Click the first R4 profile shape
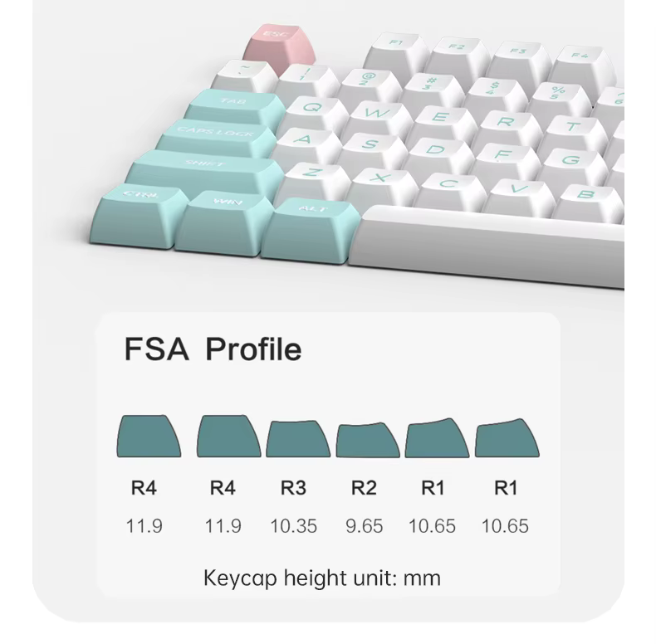 click(x=149, y=436)
